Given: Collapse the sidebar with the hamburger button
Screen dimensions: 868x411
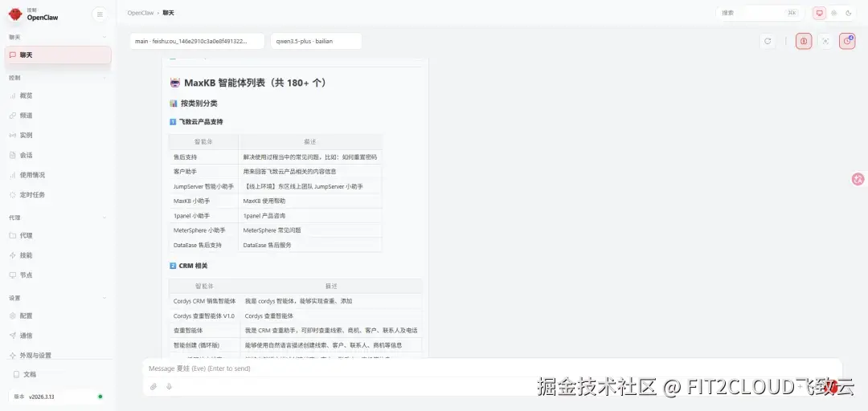Looking at the screenshot, I should coord(99,14).
